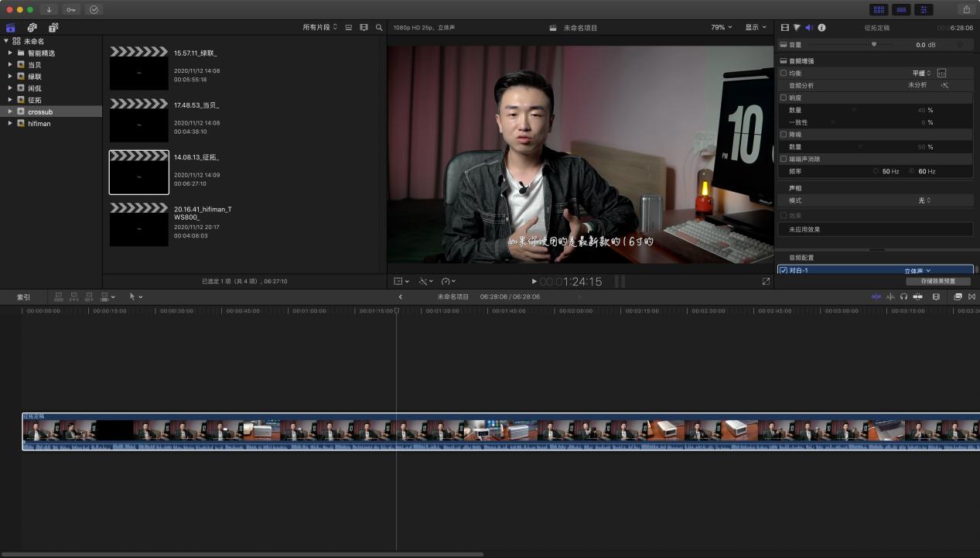Open the Libraries sidebar icon
Viewport: 980px width, 558px height.
tap(10, 27)
